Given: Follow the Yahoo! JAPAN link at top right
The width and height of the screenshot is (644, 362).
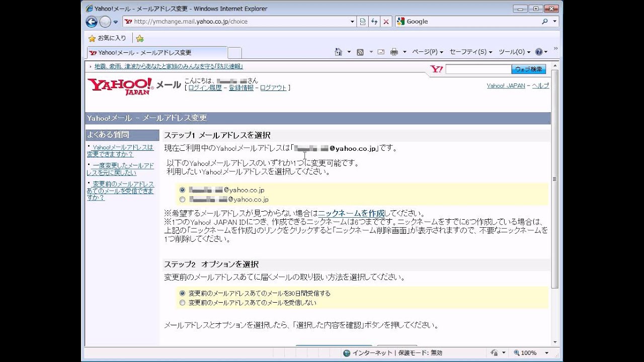Looking at the screenshot, I should [506, 86].
